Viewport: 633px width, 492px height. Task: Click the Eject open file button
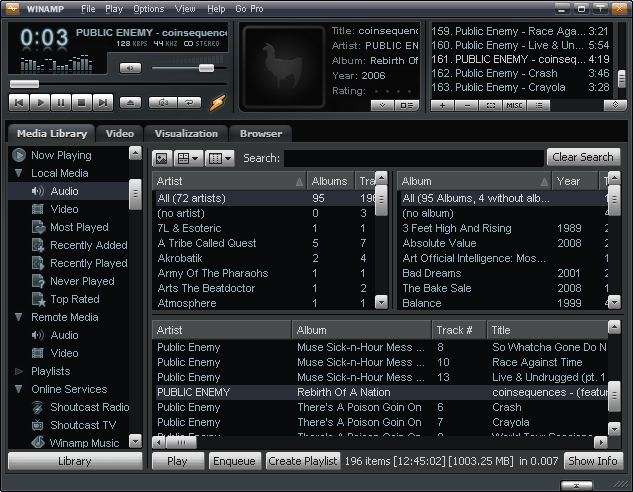tap(130, 103)
